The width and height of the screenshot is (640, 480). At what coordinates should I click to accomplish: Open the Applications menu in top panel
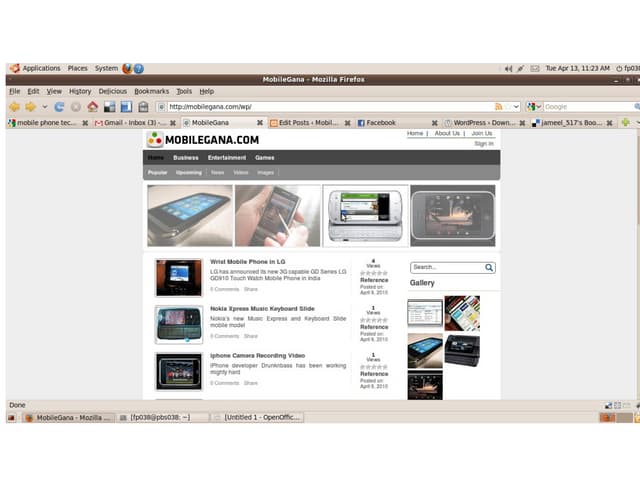point(41,68)
